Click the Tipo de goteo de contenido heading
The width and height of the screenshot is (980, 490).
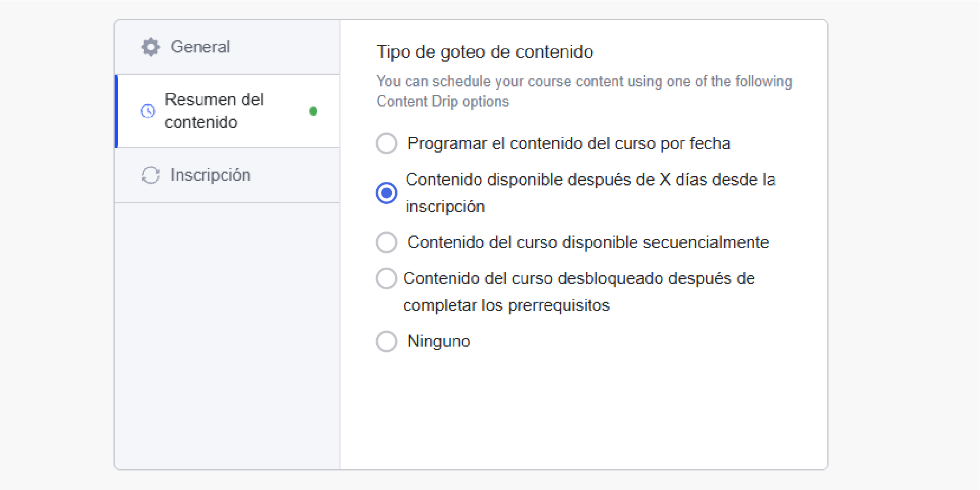[x=485, y=52]
